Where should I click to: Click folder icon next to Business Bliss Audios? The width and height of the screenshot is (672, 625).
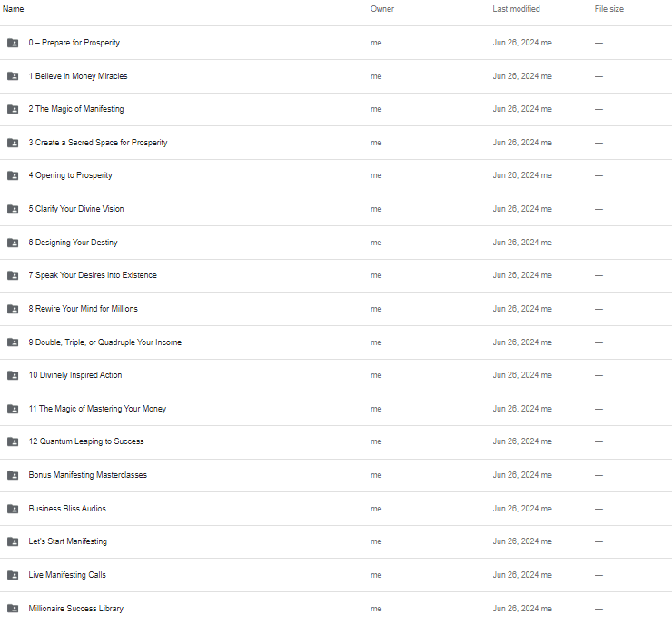point(13,509)
